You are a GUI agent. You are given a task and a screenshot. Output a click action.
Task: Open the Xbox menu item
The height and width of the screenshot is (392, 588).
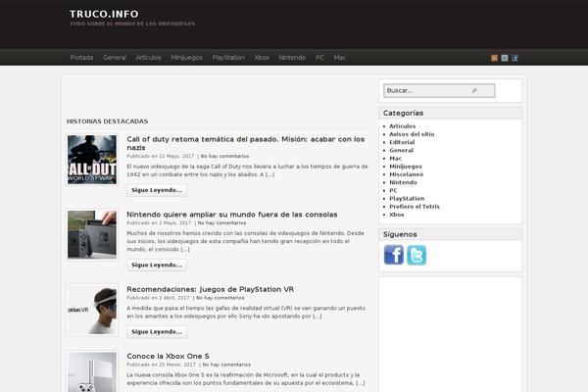(262, 58)
